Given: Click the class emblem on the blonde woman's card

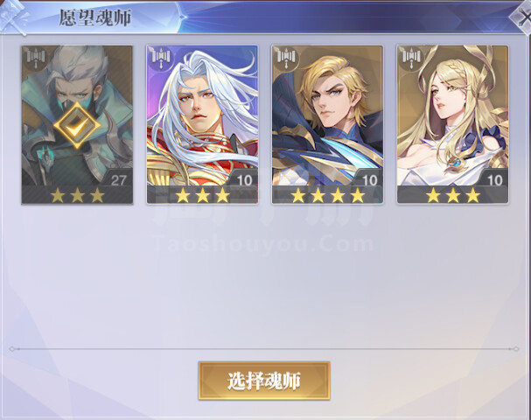Looking at the screenshot, I should pos(411,59).
